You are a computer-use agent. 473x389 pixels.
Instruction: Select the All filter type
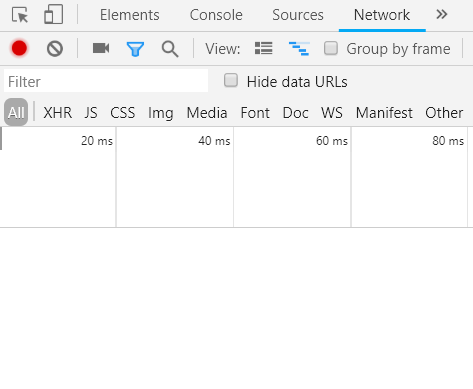click(16, 112)
